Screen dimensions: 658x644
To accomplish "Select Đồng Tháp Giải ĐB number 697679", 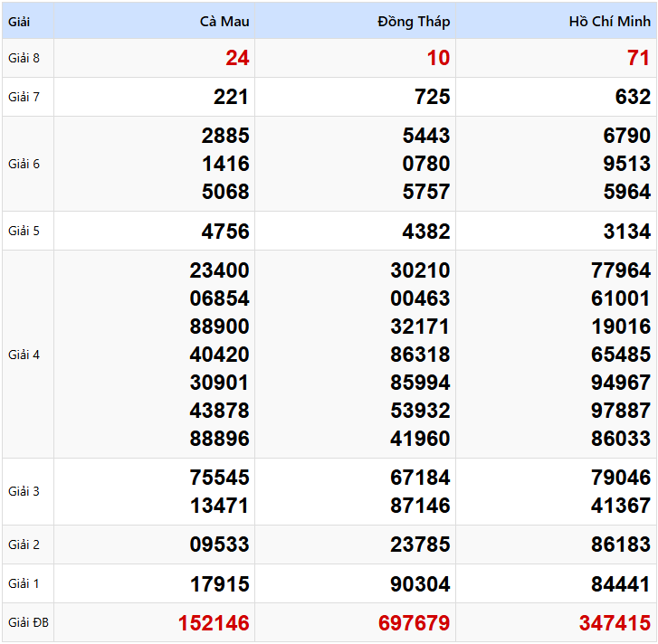I will pyautogui.click(x=415, y=623).
